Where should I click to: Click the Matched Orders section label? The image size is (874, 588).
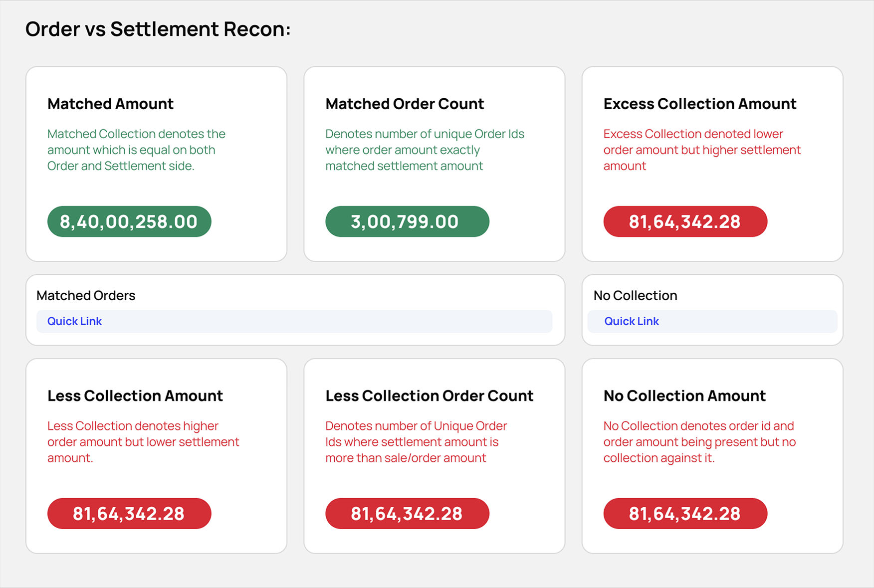click(x=86, y=295)
